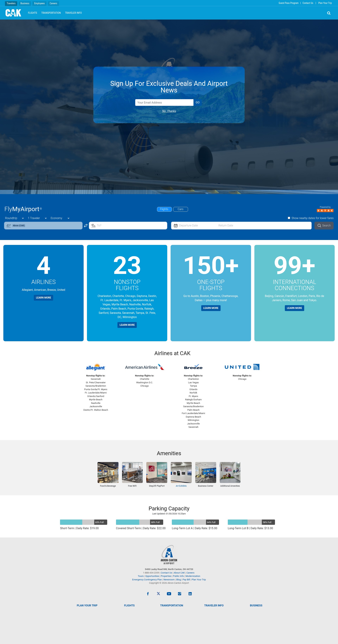Viewport: 338px width, 644px height.
Task: Open the YouTube social icon
Action: [169, 594]
